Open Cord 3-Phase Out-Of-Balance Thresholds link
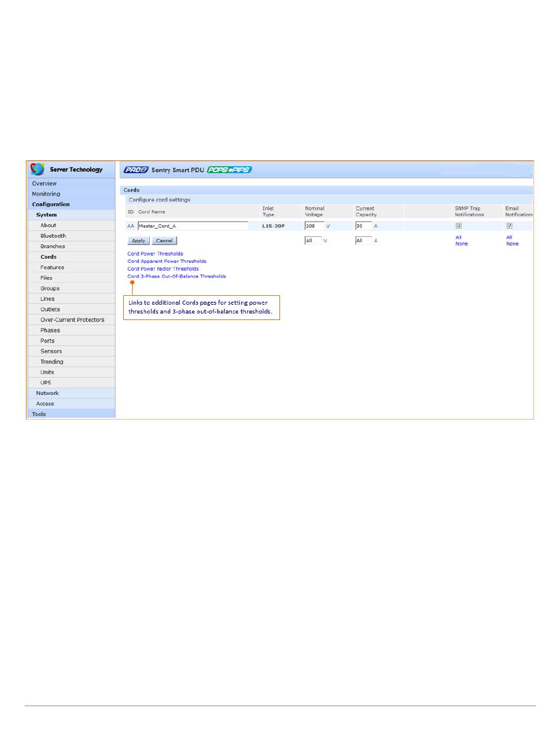Viewport: 560px width, 739px height. [177, 276]
